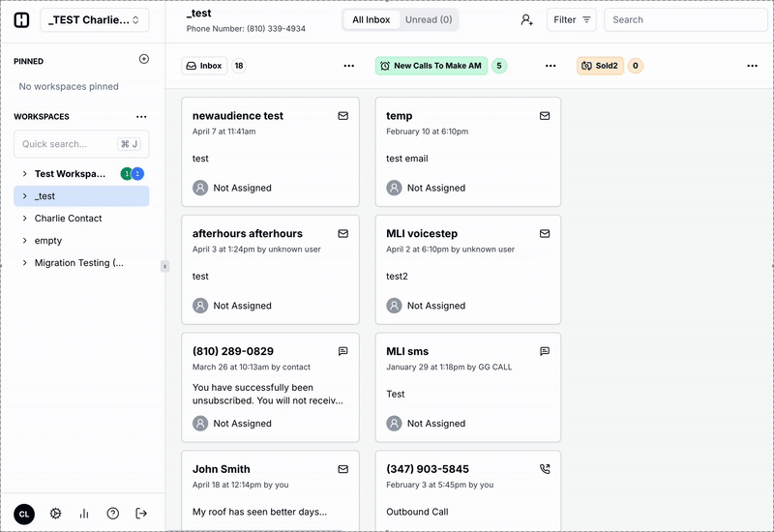Switch to the Unread (0) tab
Image resolution: width=774 pixels, height=532 pixels.
429,19
